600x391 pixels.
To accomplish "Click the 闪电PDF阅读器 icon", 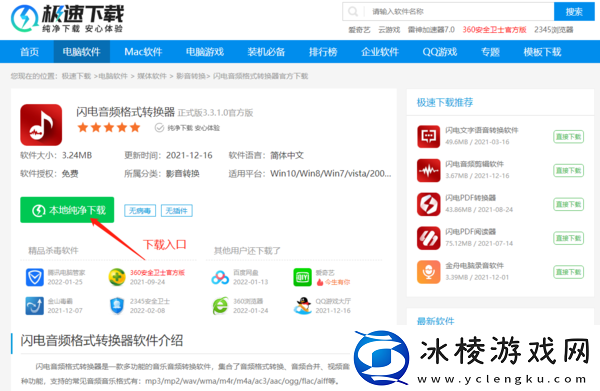I will point(429,238).
